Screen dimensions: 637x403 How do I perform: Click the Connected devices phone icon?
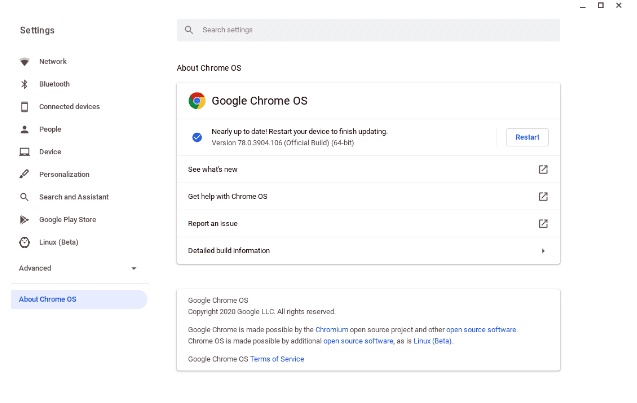[x=24, y=107]
